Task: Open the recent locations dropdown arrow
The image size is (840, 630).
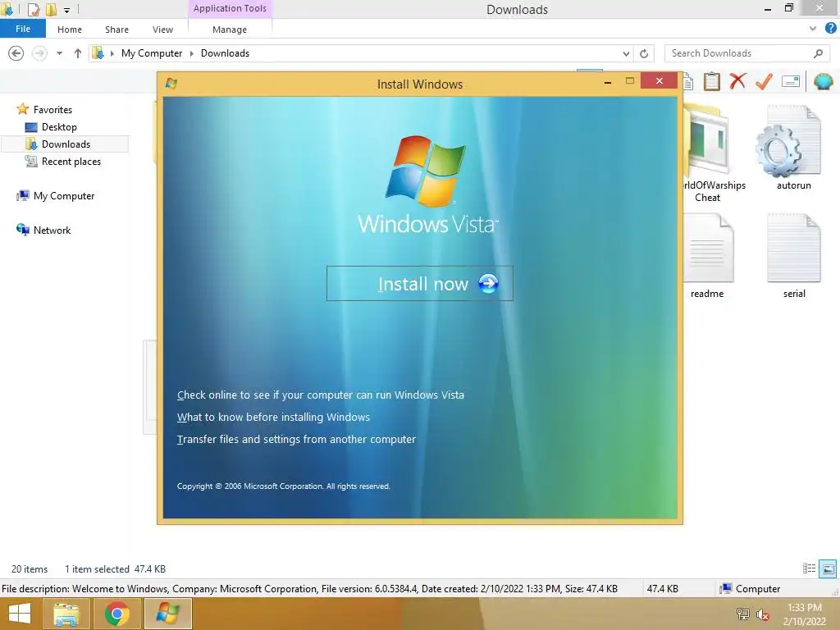Action: pos(59,53)
